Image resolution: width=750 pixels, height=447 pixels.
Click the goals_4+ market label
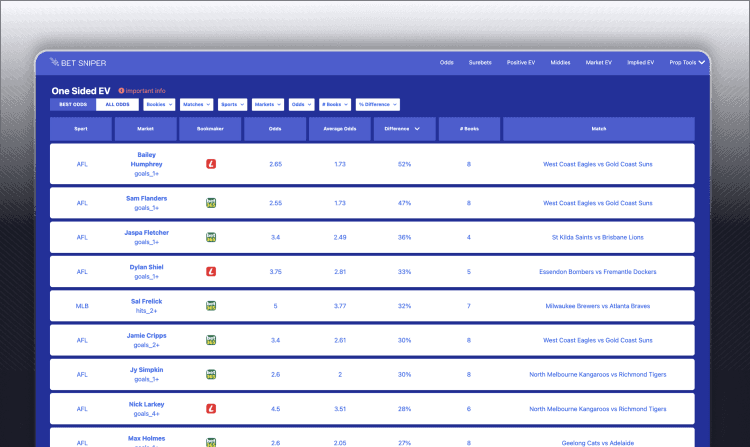(146, 414)
